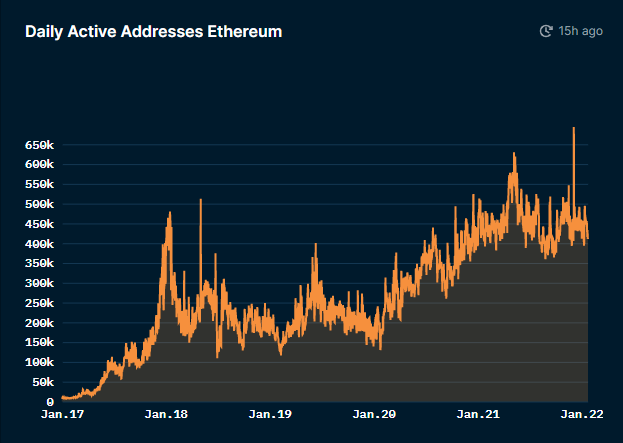Image resolution: width=623 pixels, height=443 pixels.
Task: Click the 550k y-axis label
Action: tap(39, 184)
